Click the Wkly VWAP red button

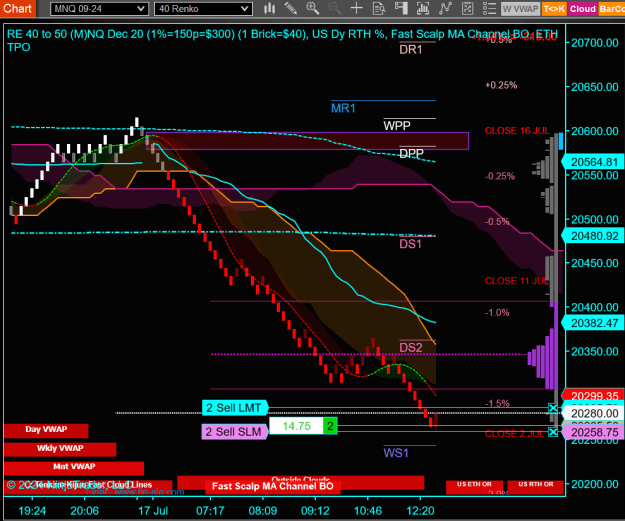[60, 449]
